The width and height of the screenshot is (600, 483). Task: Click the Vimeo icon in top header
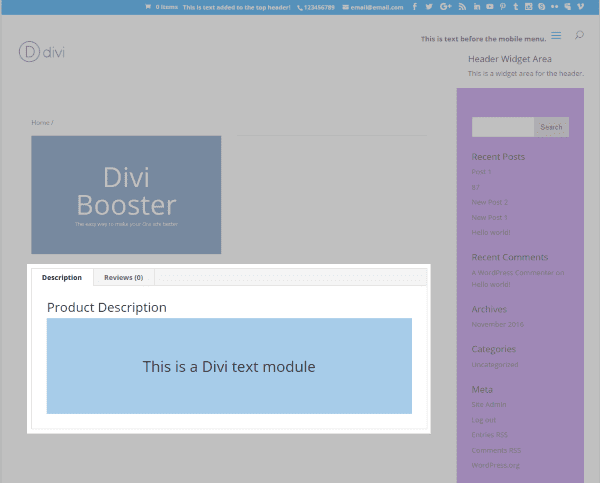[x=581, y=7]
